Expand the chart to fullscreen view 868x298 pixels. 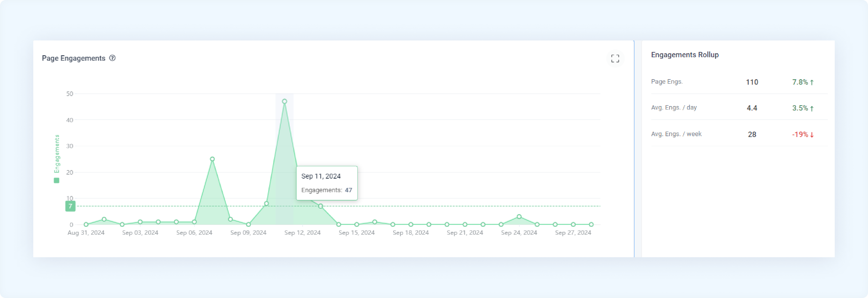[615, 59]
